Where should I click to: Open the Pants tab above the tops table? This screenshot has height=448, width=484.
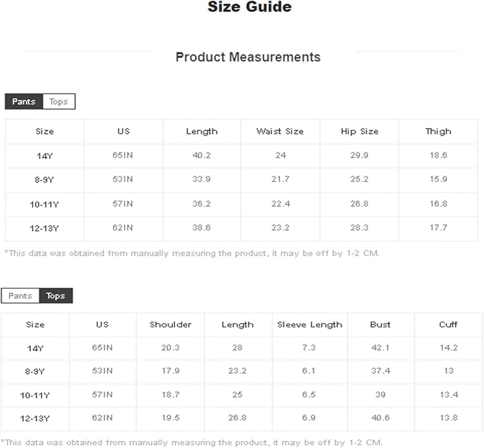click(x=20, y=296)
